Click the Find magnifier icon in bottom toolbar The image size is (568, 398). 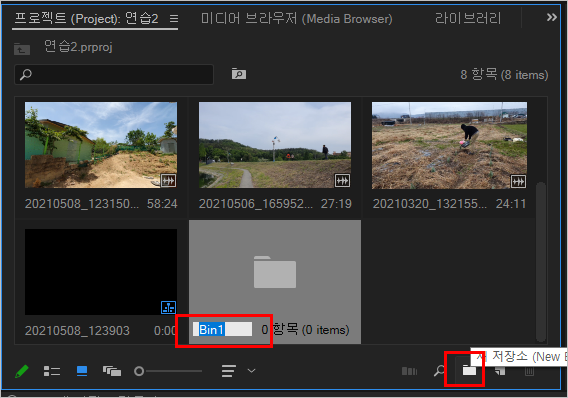click(x=439, y=370)
